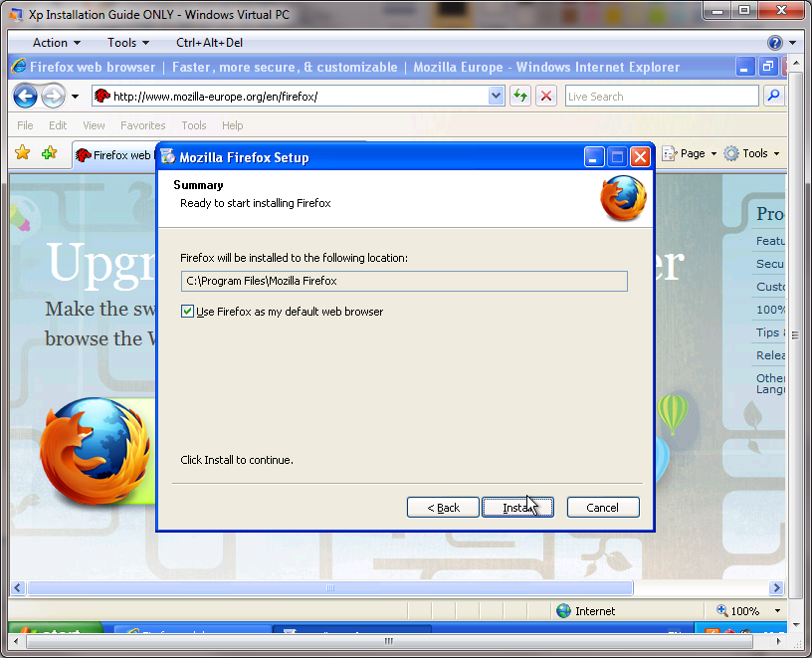Screen dimensions: 812x658
Task: Expand the zoom level dropdown arrow
Action: coord(777,611)
